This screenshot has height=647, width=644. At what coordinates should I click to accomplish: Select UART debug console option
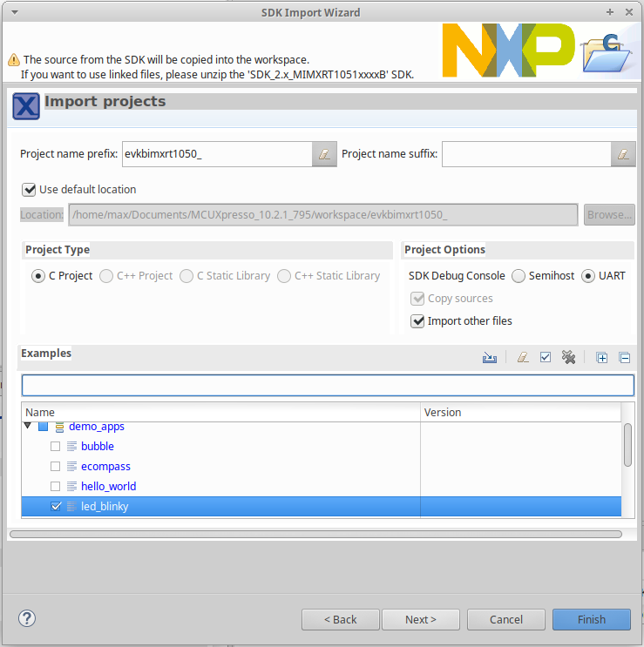point(588,276)
